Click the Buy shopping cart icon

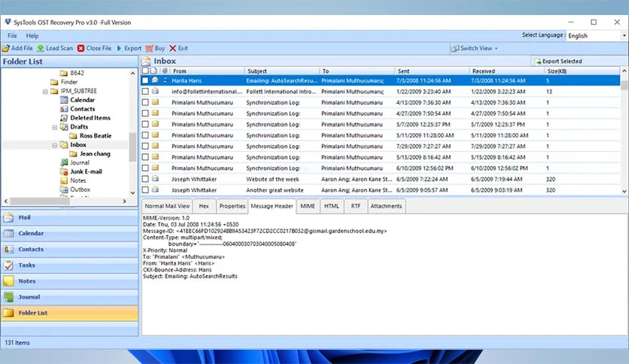(149, 48)
